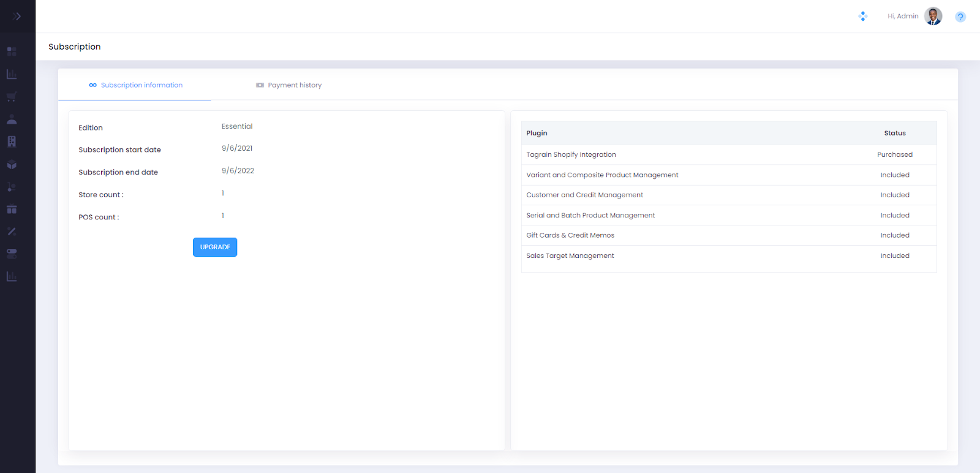The width and height of the screenshot is (980, 473).
Task: Open the percent discount icon in sidebar
Action: (x=12, y=232)
